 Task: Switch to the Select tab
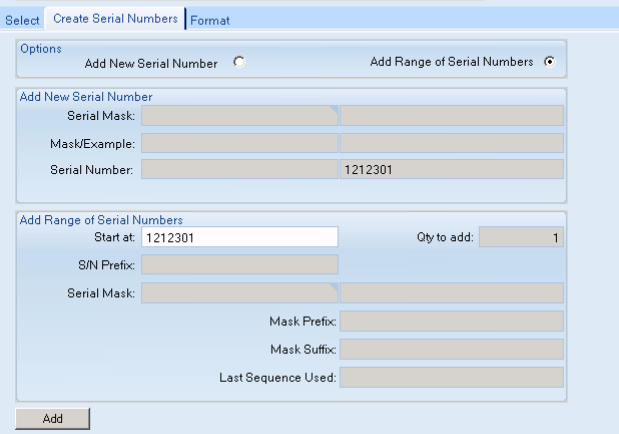(x=22, y=20)
